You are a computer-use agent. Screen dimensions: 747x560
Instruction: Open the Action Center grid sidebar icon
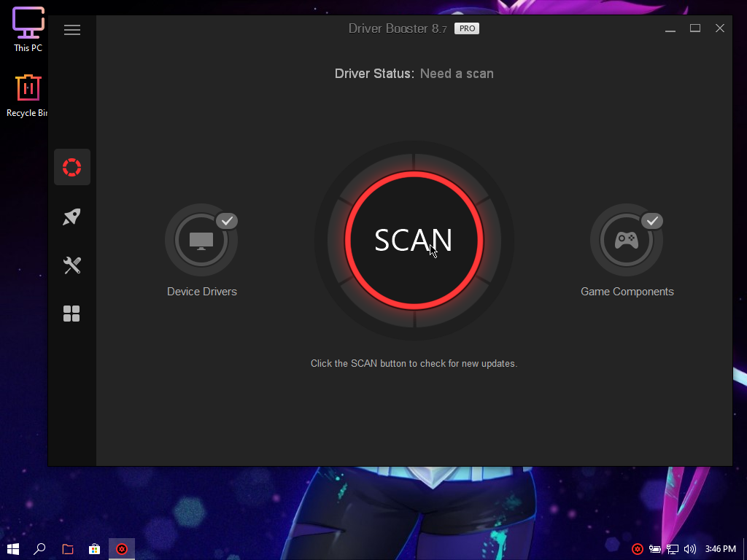pos(71,314)
